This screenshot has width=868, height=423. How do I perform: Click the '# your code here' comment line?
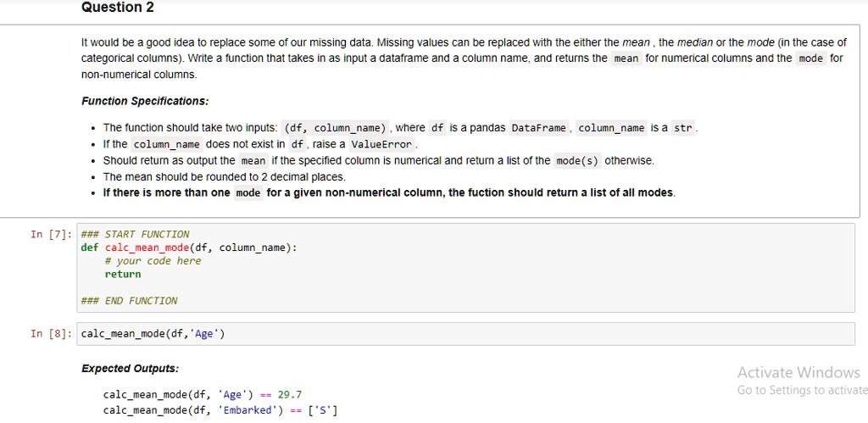[153, 261]
